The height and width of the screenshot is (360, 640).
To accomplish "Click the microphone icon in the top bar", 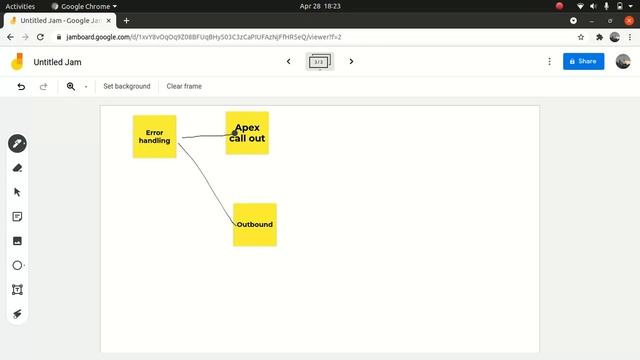I will click(606, 6).
